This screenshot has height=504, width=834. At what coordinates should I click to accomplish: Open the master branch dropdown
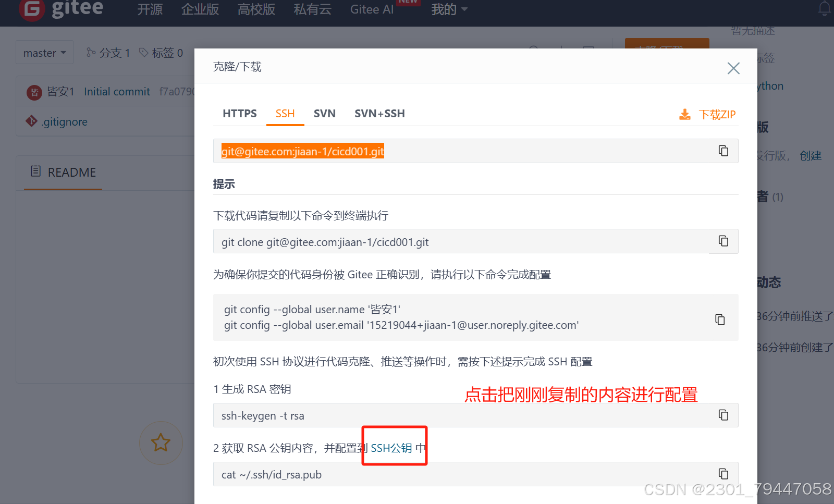44,52
